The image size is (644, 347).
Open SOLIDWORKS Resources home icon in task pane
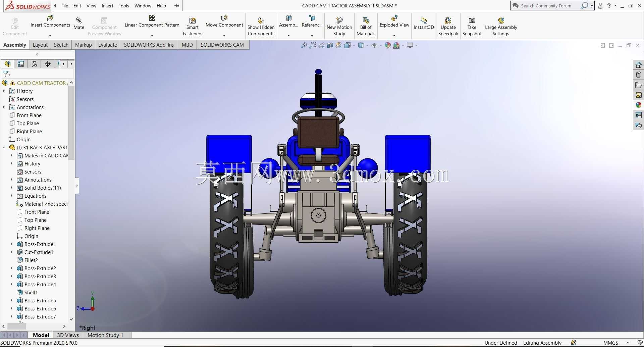(x=638, y=65)
